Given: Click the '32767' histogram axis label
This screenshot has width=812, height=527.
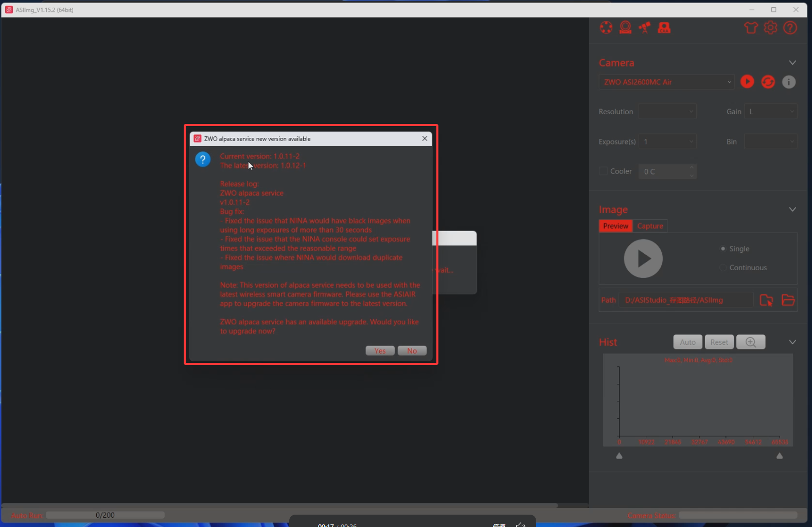Looking at the screenshot, I should pos(699,442).
